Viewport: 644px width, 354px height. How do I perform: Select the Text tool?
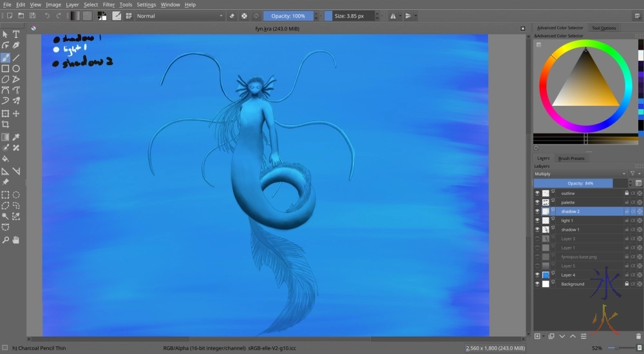click(16, 34)
